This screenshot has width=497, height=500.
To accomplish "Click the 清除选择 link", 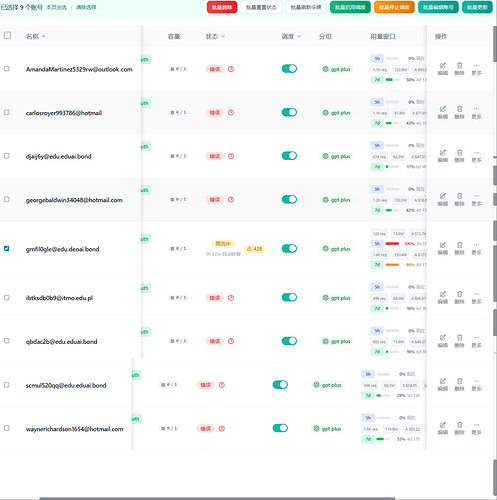I will click(x=86, y=7).
